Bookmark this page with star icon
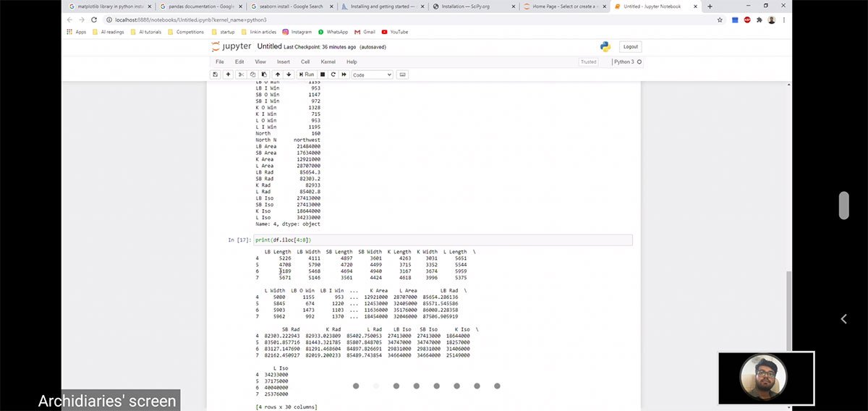This screenshot has height=411, width=868. pos(720,20)
